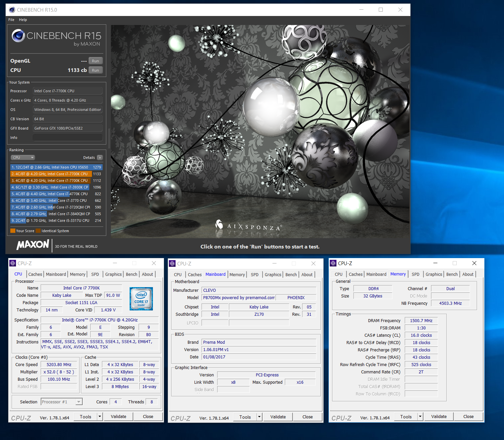This screenshot has width=504, height=440.
Task: Click Tools button in the Memory window
Action: click(x=406, y=416)
